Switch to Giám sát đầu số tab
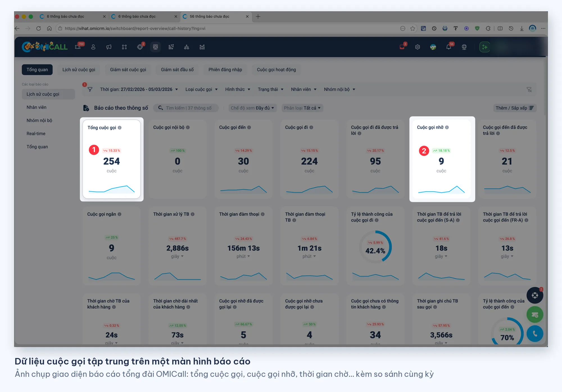The image size is (562, 392). click(x=177, y=70)
